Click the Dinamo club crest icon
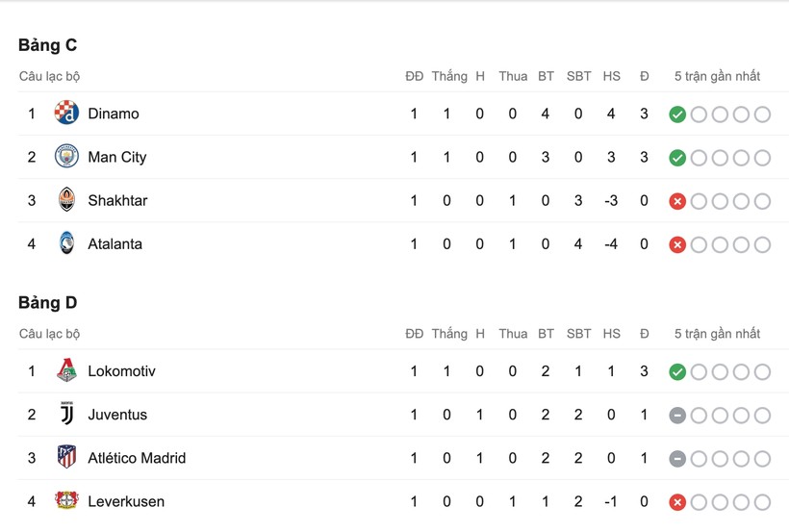Screen dimensions: 789x532 [x=66, y=114]
